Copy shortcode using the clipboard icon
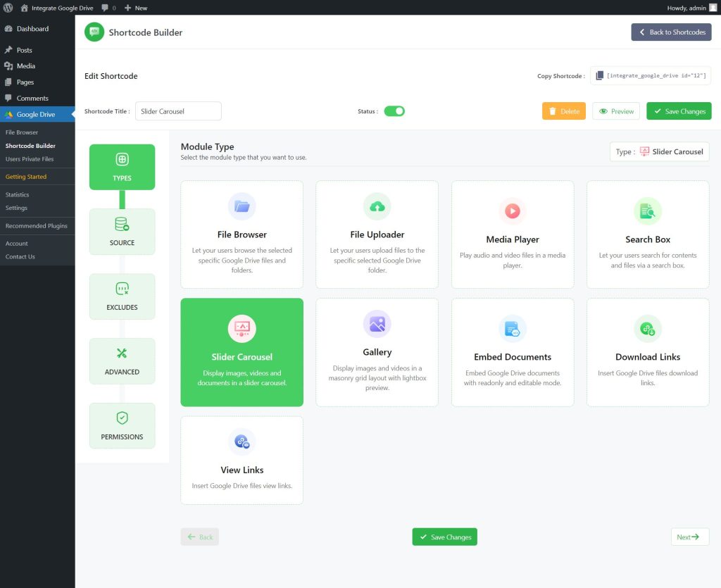The height and width of the screenshot is (588, 721). [600, 75]
